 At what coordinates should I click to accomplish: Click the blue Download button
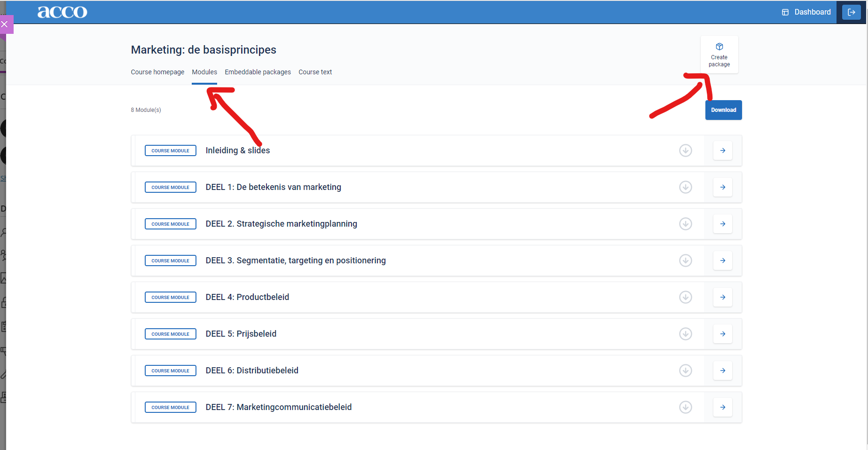click(x=723, y=110)
